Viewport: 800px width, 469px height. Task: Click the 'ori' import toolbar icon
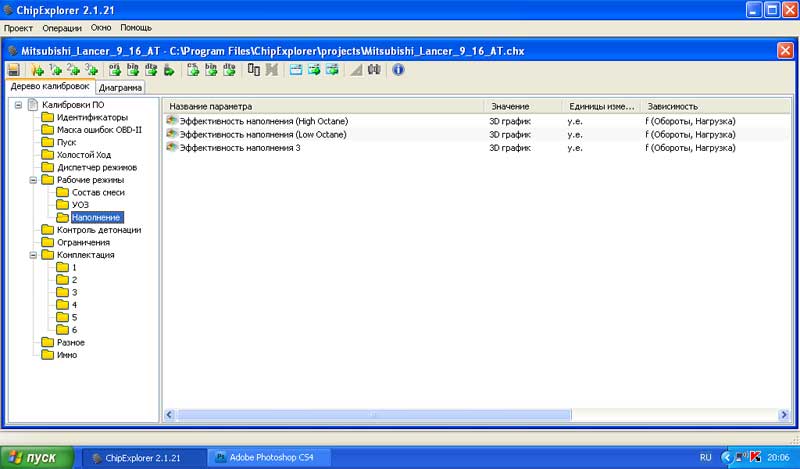click(x=114, y=70)
